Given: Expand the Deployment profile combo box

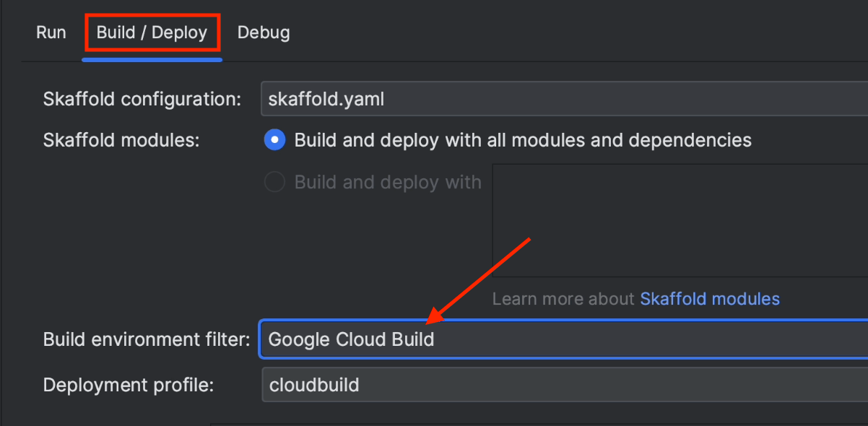Looking at the screenshot, I should pos(563,385).
